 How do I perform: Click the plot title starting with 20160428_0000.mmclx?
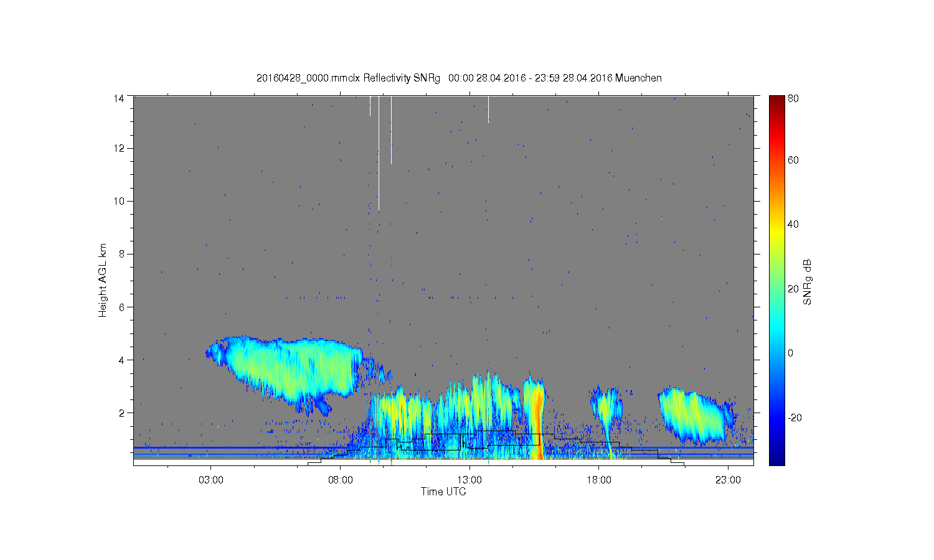coord(459,78)
